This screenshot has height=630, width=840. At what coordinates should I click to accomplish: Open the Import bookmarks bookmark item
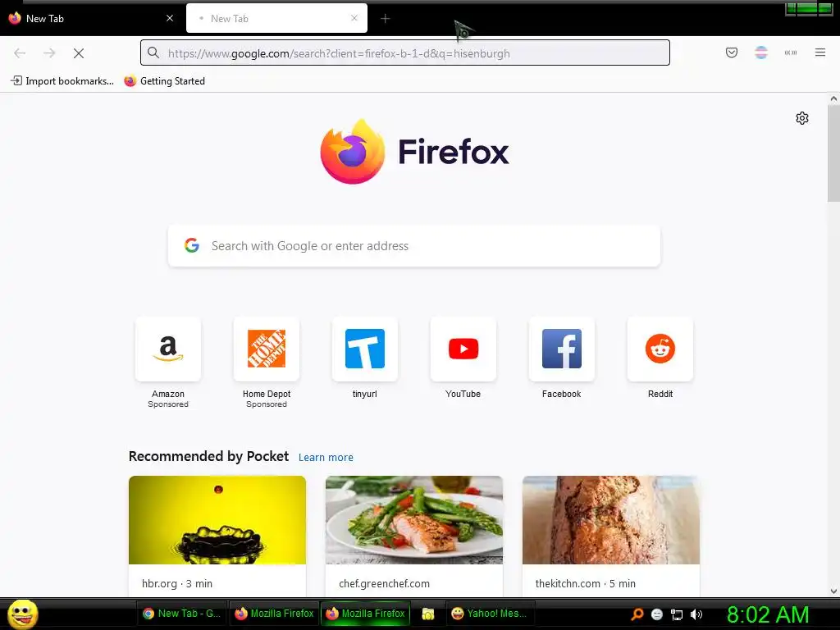click(x=62, y=81)
